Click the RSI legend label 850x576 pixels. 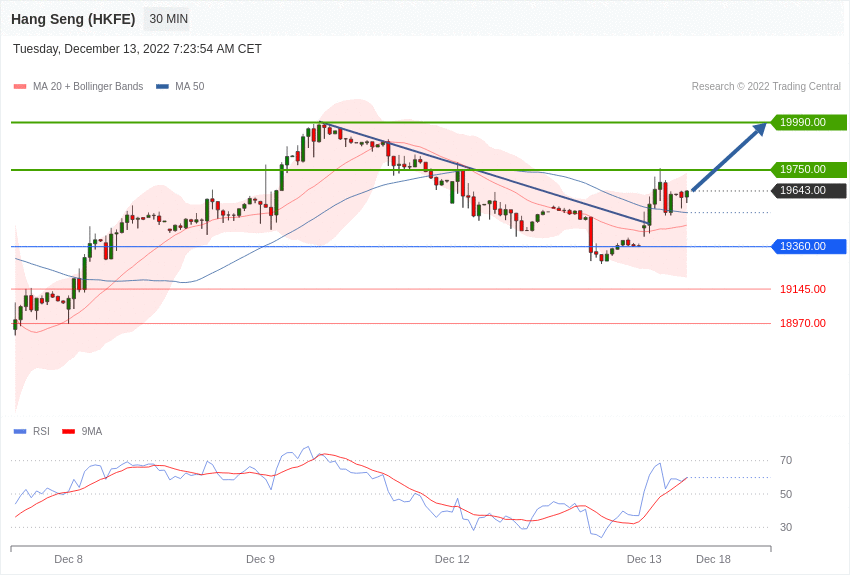41,431
